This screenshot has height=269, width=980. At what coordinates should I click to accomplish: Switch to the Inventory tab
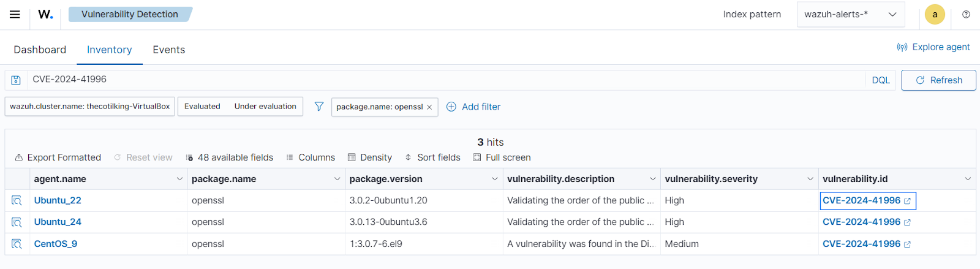(110, 50)
